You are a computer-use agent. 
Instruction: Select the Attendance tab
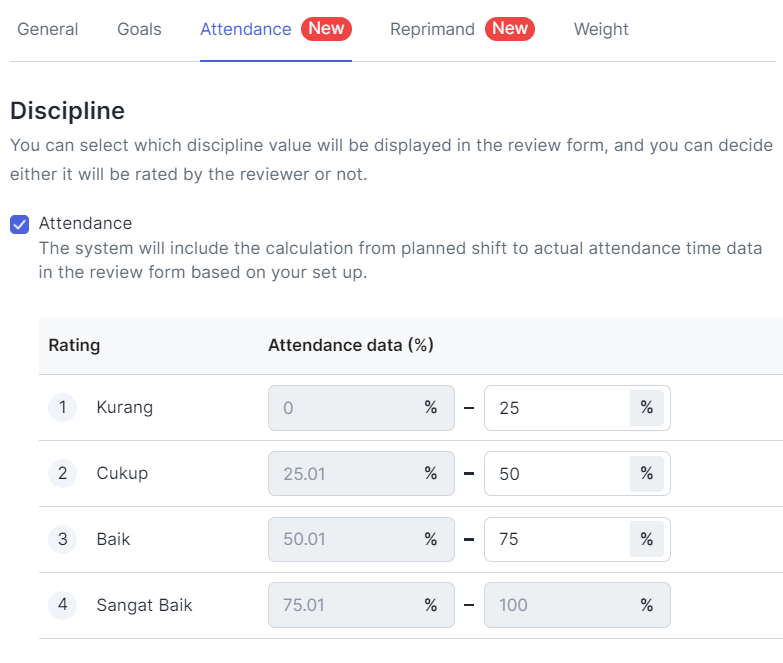pyautogui.click(x=246, y=29)
